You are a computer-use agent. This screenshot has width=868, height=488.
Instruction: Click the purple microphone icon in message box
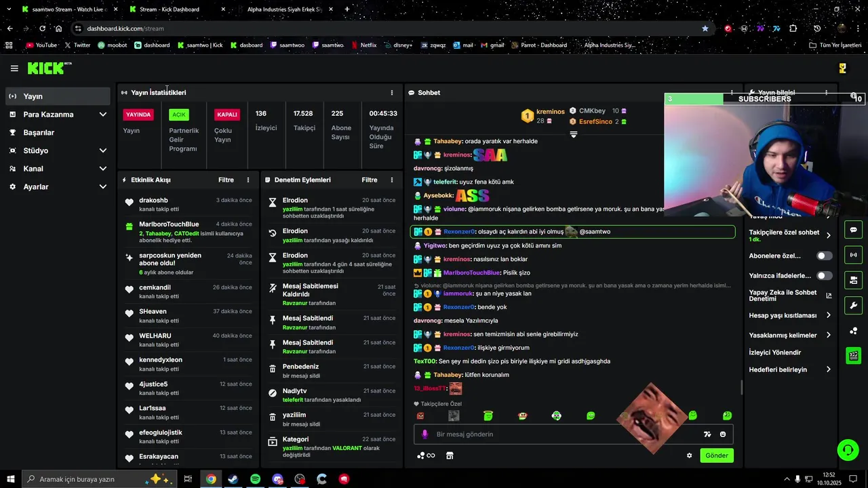425,434
